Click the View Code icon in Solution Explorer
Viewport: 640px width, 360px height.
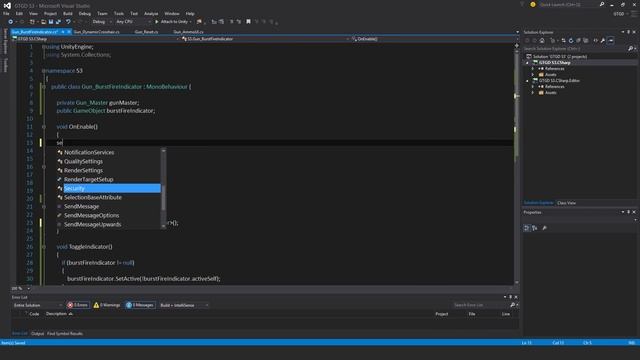click(x=596, y=40)
